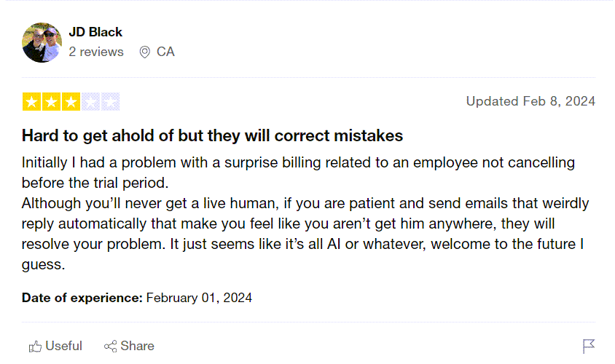Screen dimensions: 615x364
Task: Click the thumbs-up Useful icon
Action: [x=35, y=347]
